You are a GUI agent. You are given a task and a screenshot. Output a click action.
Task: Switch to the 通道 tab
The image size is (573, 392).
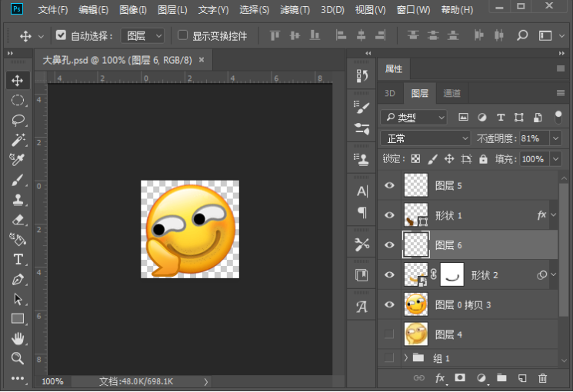tap(451, 93)
